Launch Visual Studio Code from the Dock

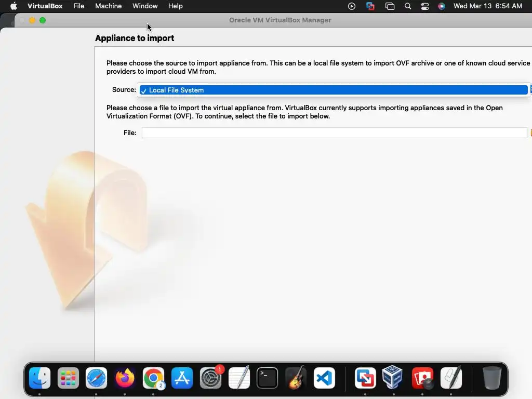point(324,378)
